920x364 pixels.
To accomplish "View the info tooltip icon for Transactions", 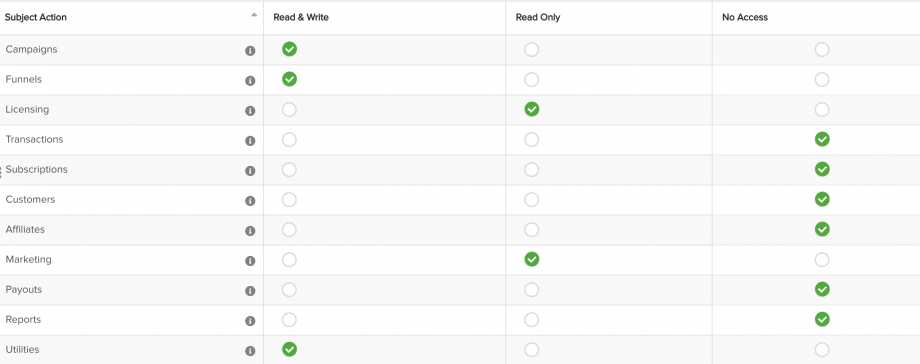I will (x=250, y=140).
